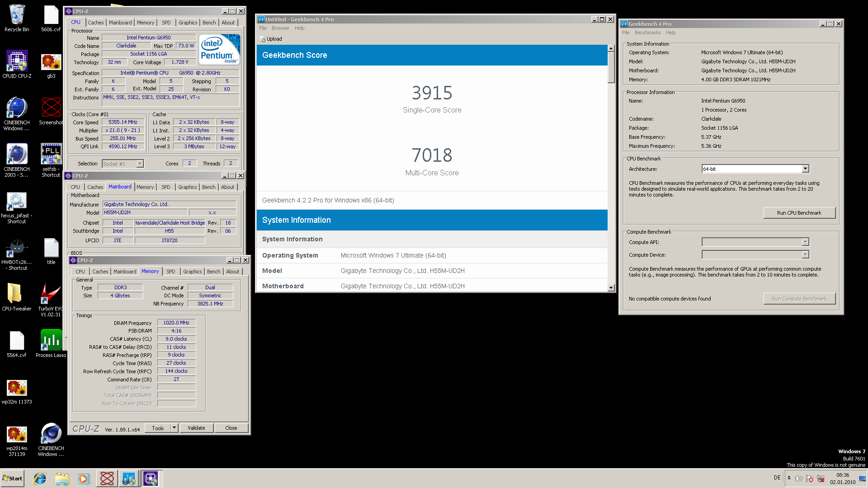The image size is (868, 488).
Task: Open wp32m 11373 desktop icon
Action: [17, 391]
